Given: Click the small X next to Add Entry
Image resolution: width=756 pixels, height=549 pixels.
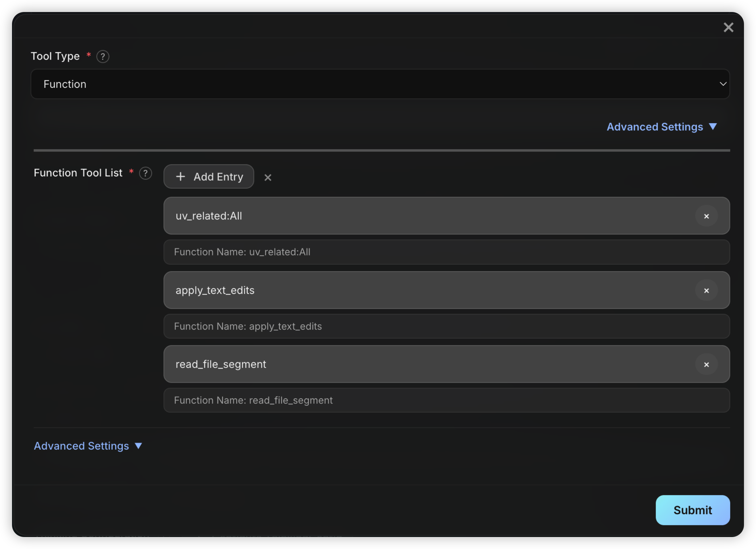Looking at the screenshot, I should point(268,177).
